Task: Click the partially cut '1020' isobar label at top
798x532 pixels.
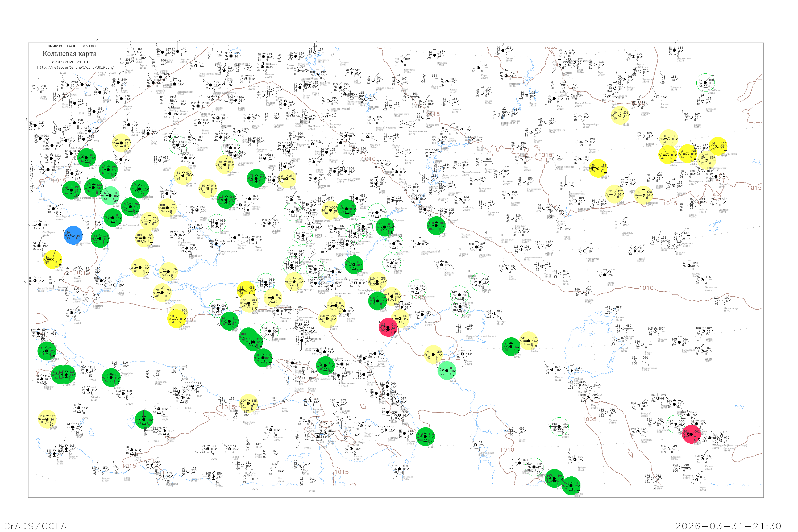Action: pos(551,48)
